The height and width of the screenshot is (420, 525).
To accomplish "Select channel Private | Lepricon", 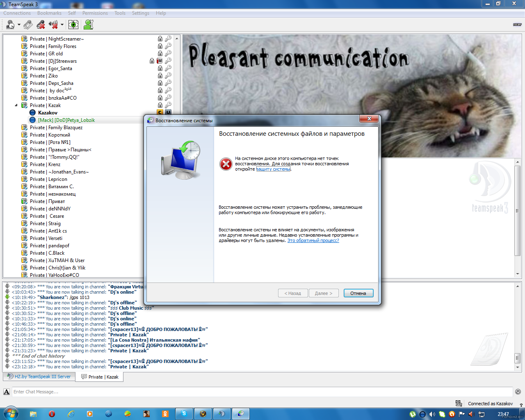I will [x=48, y=179].
